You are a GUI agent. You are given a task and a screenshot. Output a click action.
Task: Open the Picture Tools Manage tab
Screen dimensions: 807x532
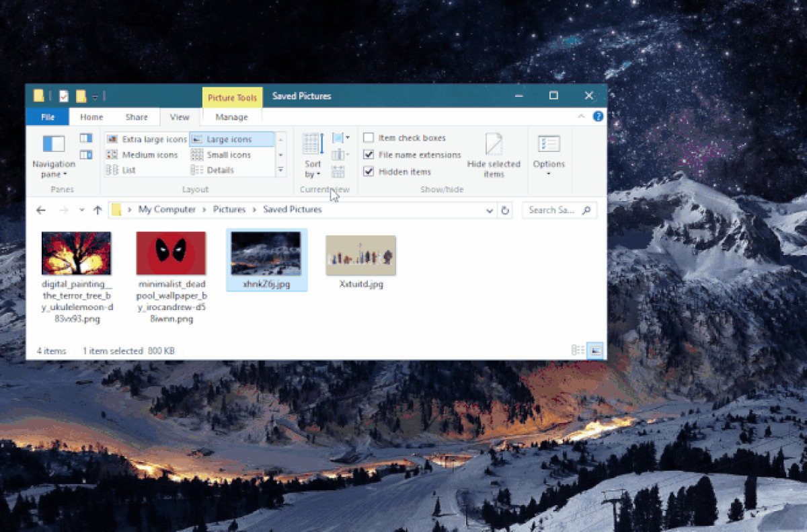coord(231,116)
